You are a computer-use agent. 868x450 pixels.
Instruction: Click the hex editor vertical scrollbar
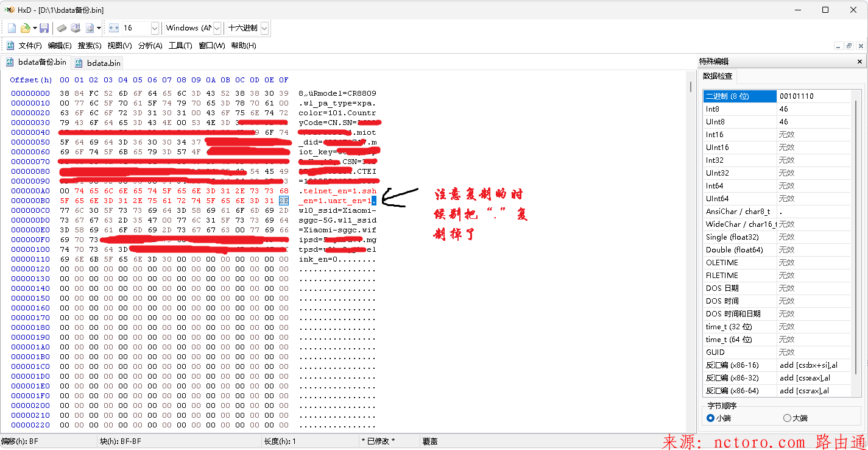[x=690, y=244]
